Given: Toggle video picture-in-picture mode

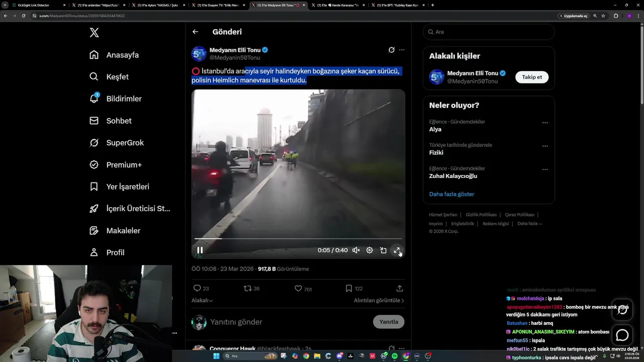Looking at the screenshot, I should [383, 250].
